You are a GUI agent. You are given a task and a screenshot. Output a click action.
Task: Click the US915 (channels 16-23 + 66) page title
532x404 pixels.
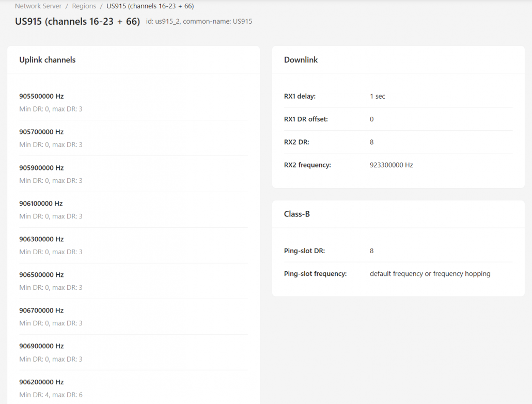(77, 22)
